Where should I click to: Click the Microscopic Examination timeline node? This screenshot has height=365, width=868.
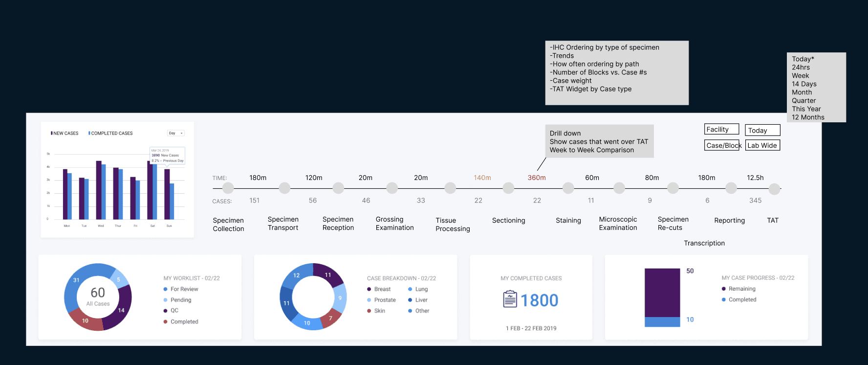tap(619, 188)
